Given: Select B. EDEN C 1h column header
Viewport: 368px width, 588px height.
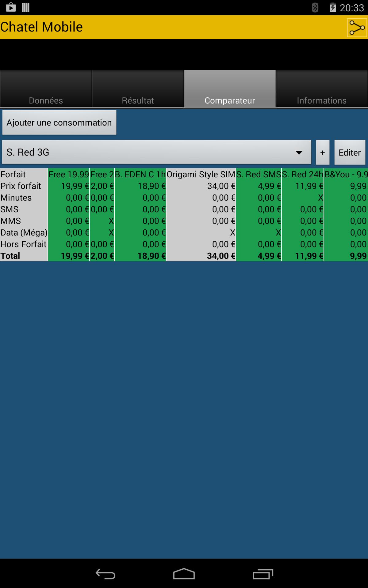Looking at the screenshot, I should 140,174.
